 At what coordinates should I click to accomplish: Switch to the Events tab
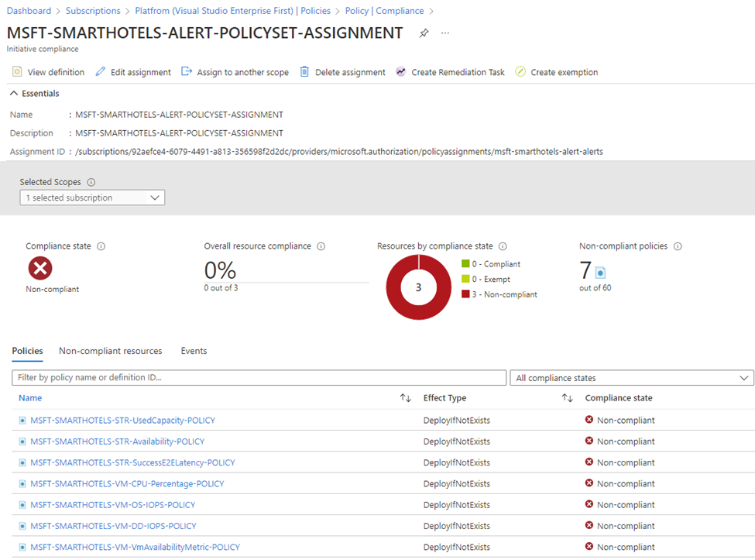(x=194, y=351)
